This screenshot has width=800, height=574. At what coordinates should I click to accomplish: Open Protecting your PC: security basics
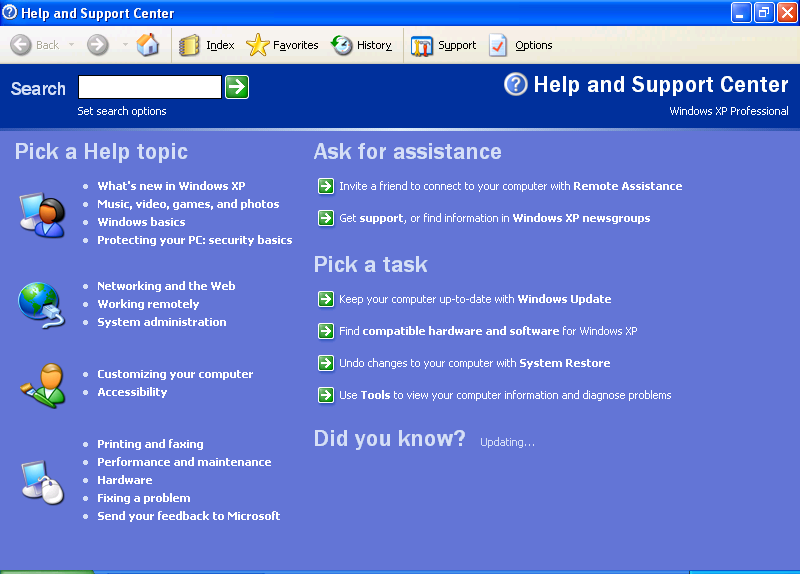pos(195,240)
